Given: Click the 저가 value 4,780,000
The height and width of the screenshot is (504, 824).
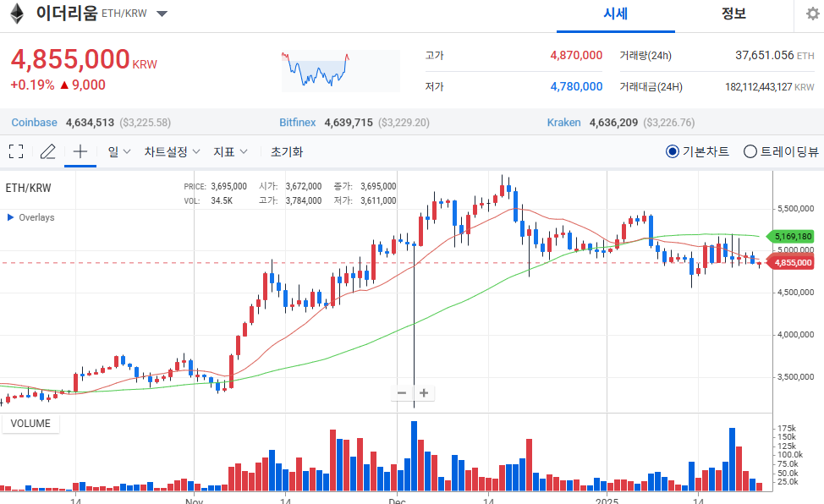Looking at the screenshot, I should (x=576, y=87).
